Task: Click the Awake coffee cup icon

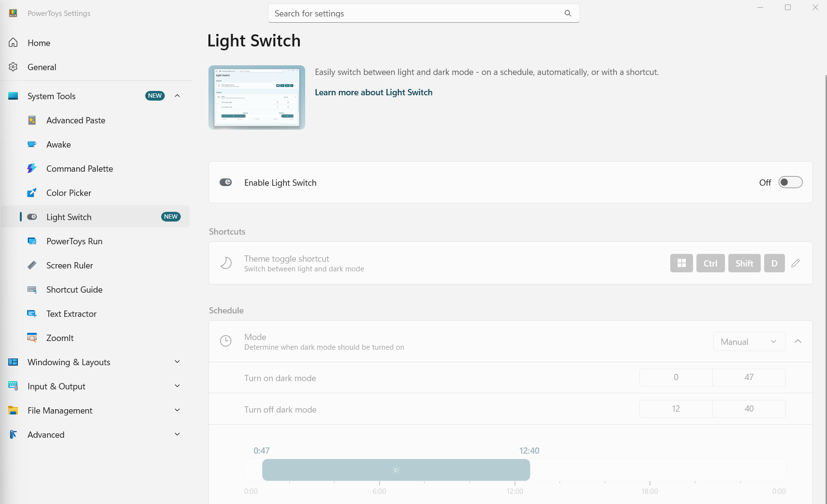Action: [32, 144]
